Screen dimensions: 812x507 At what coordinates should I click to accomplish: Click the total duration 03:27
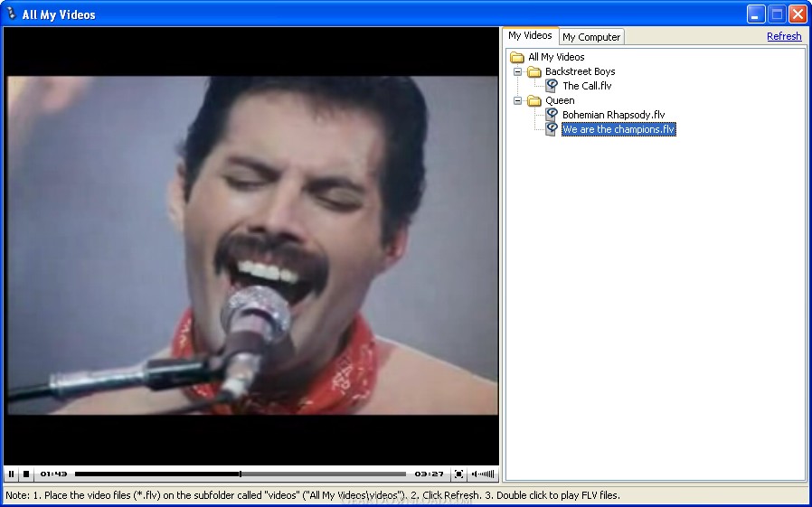pos(429,474)
